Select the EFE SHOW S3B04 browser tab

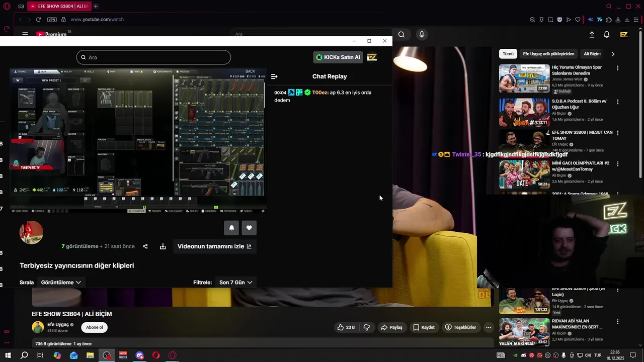point(59,6)
